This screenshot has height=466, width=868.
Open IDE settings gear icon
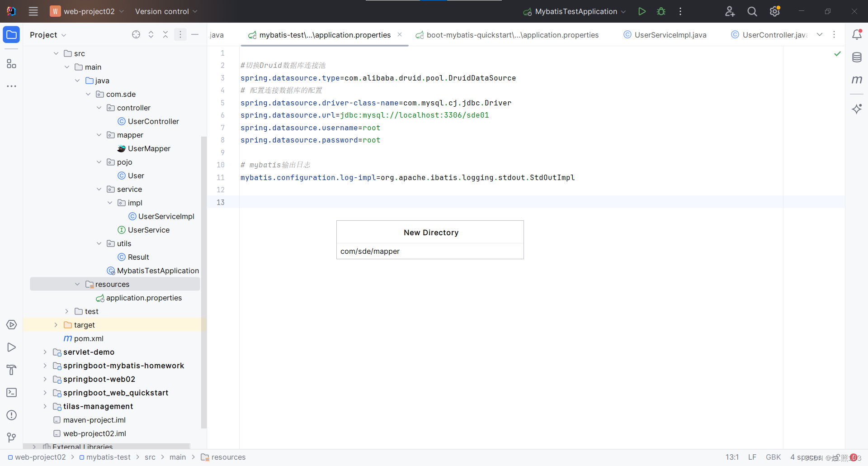pos(775,11)
